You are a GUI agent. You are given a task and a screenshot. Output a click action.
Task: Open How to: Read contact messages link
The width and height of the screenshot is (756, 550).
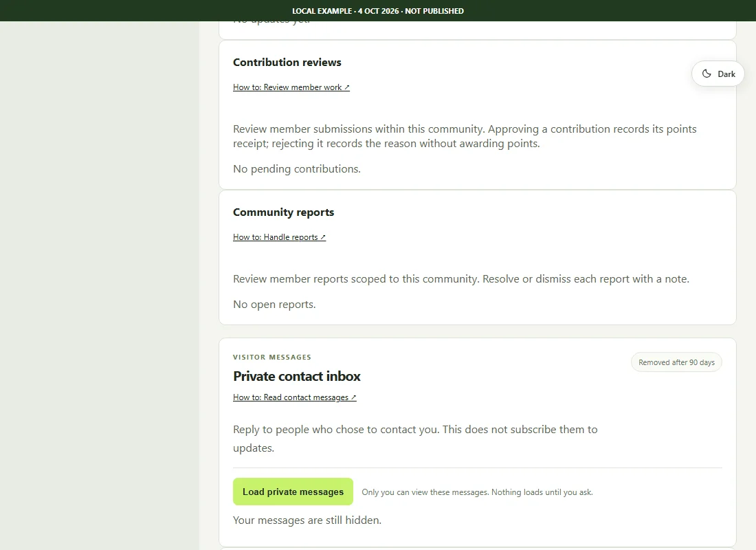click(295, 397)
